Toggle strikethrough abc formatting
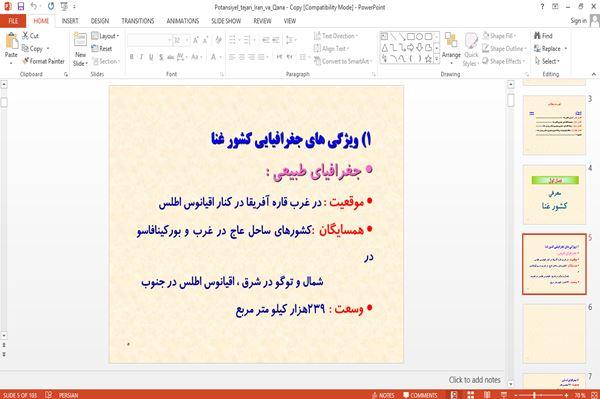 [171, 57]
